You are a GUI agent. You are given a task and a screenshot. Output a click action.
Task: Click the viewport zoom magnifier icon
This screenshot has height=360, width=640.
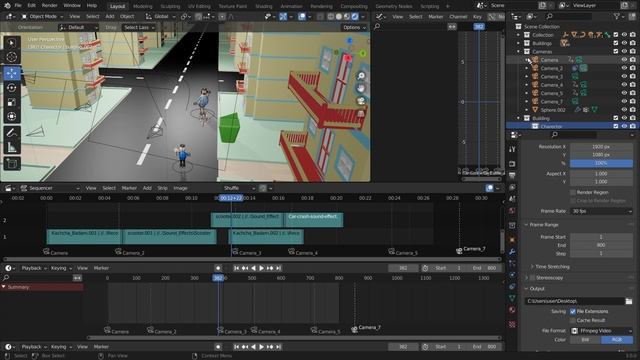click(x=361, y=76)
